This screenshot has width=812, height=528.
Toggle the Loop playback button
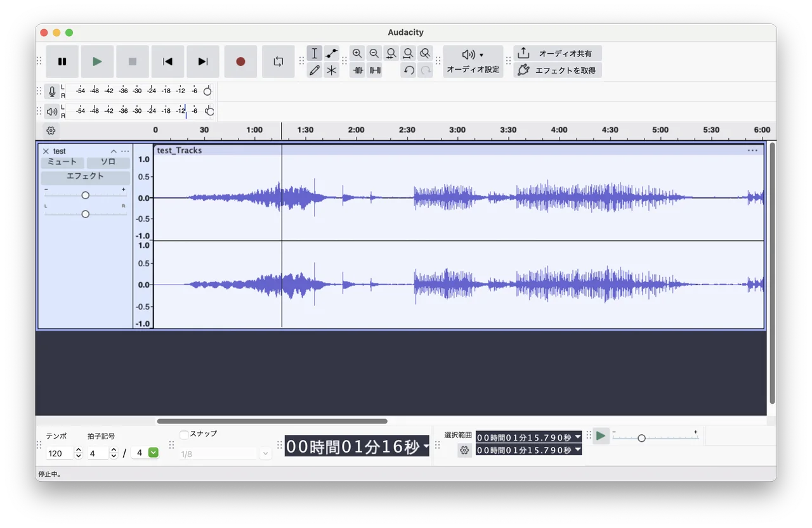point(278,61)
